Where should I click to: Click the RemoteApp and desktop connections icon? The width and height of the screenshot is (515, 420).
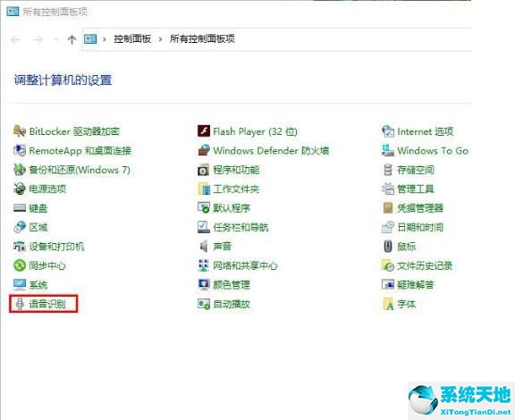[x=20, y=150]
